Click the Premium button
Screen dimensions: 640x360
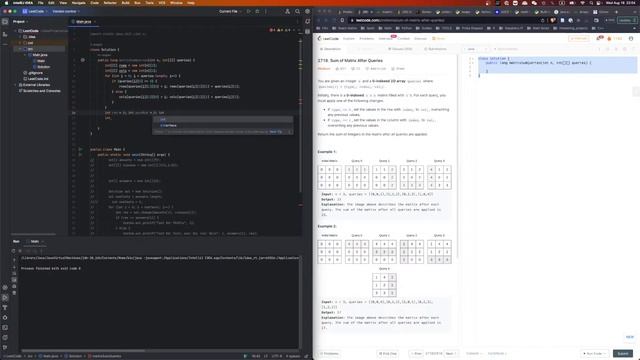[578, 38]
